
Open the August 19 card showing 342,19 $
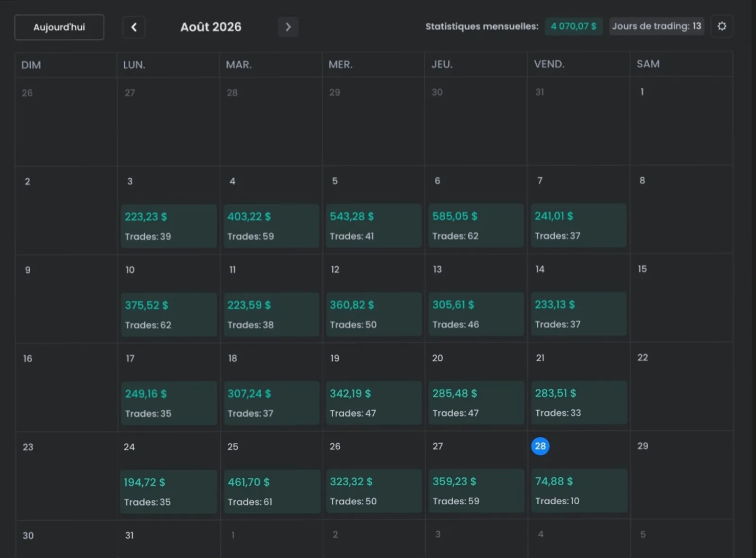[x=373, y=403]
